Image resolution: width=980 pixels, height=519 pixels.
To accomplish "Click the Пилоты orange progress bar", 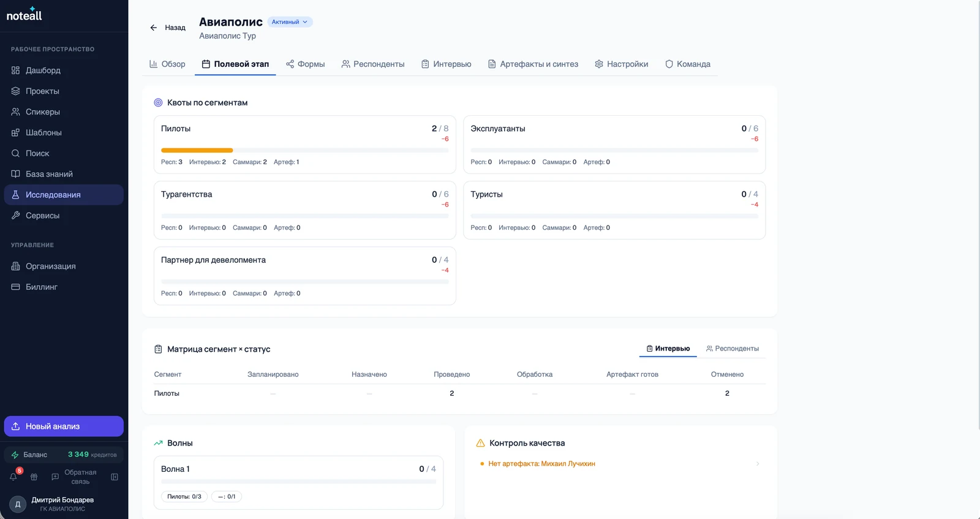I will [197, 150].
